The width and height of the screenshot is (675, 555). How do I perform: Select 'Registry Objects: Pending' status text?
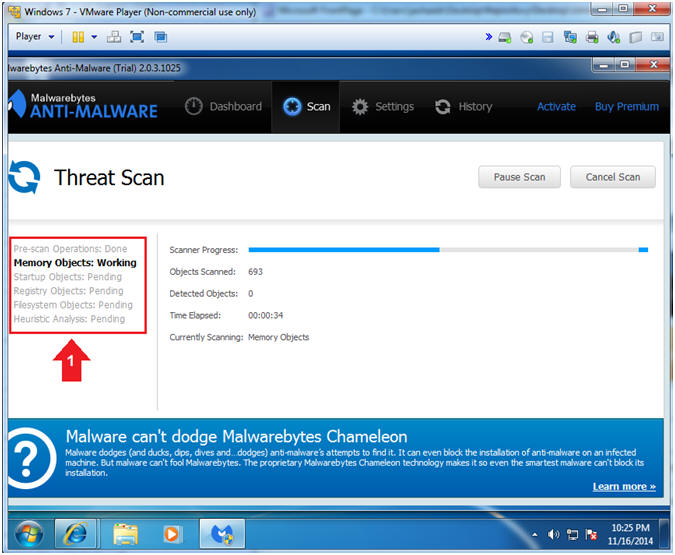[68, 291]
